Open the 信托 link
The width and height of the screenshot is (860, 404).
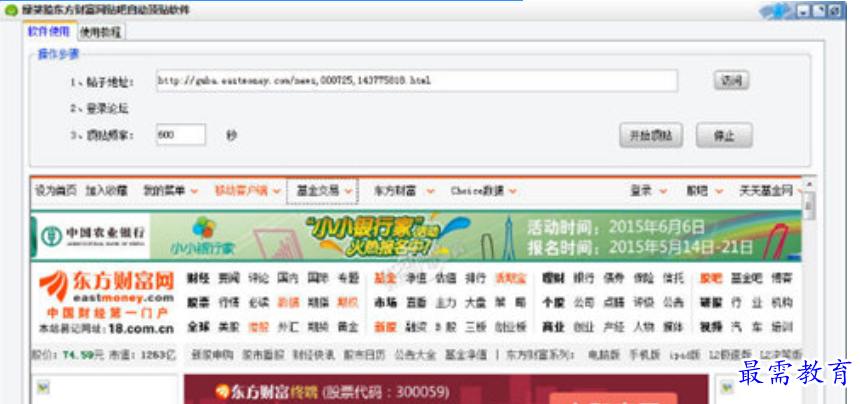point(673,278)
